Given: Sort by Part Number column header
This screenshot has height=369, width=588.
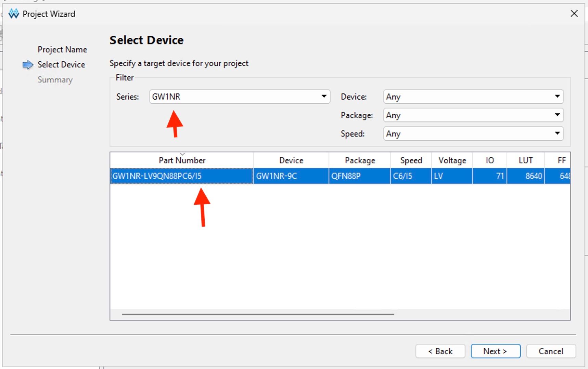Looking at the screenshot, I should click(x=182, y=160).
